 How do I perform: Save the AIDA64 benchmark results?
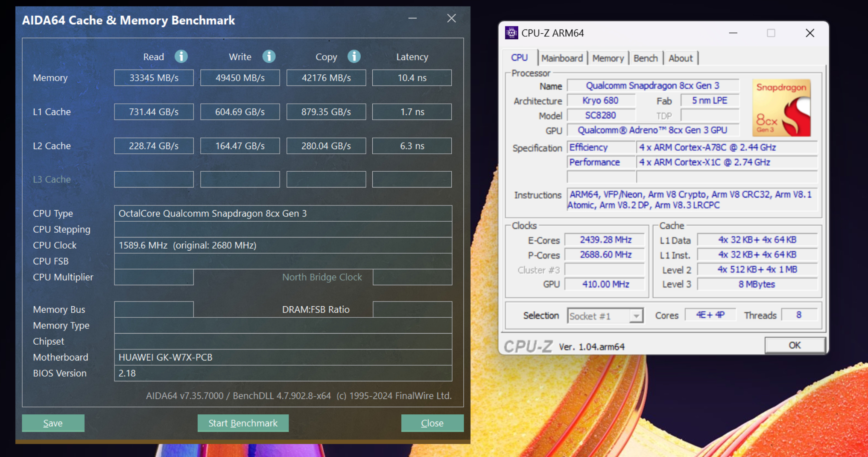[x=53, y=423]
